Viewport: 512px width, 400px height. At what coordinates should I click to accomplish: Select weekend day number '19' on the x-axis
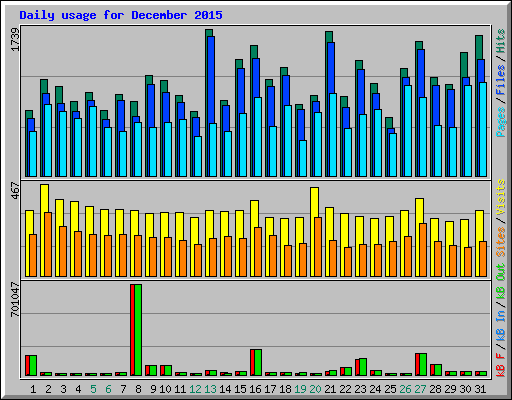click(300, 389)
